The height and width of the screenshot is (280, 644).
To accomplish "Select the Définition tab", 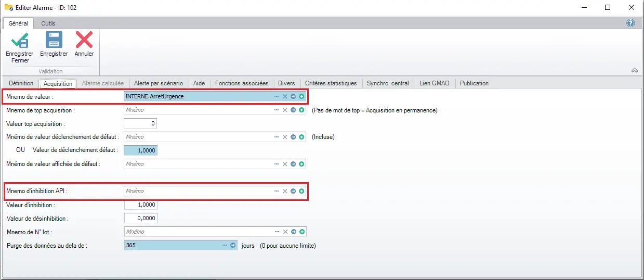I will 21,83.
